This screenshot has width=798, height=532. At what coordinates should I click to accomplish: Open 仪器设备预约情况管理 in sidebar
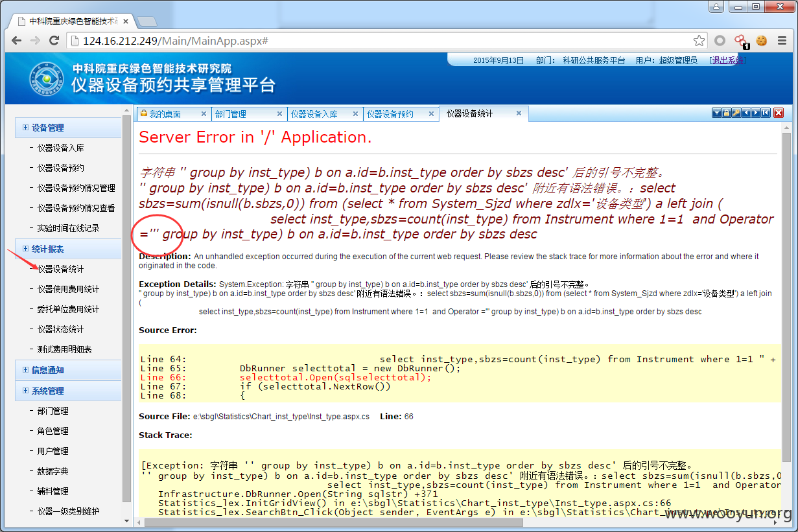[x=76, y=189]
